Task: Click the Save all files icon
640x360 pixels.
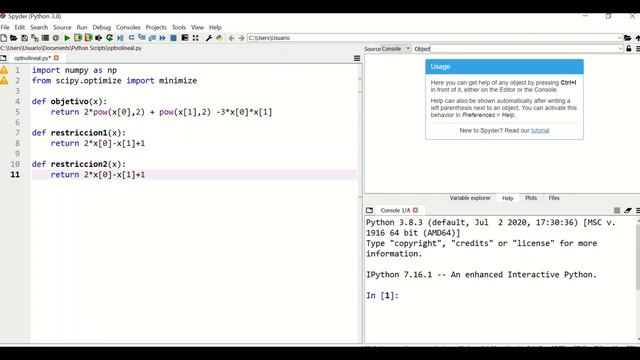Action: click(35, 38)
